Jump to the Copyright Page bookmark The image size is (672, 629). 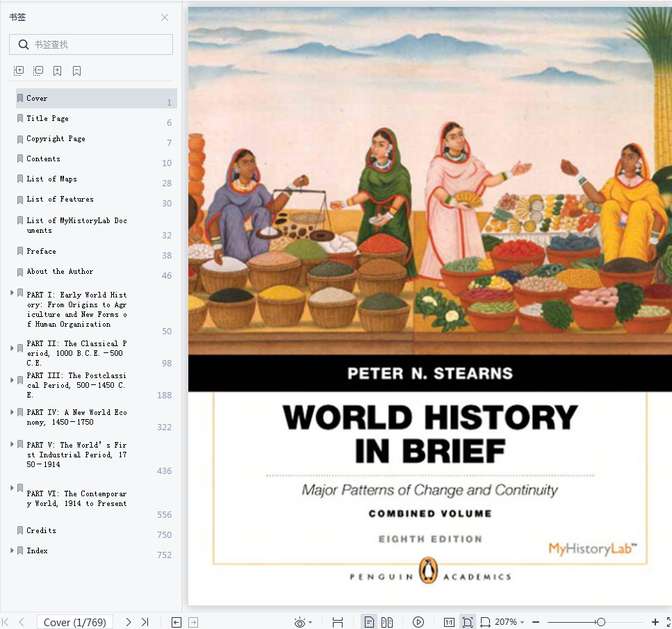point(56,138)
